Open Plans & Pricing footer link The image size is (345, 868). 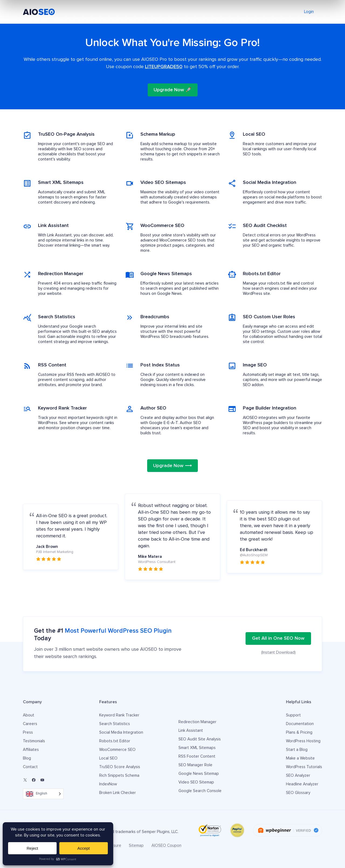tap(299, 732)
